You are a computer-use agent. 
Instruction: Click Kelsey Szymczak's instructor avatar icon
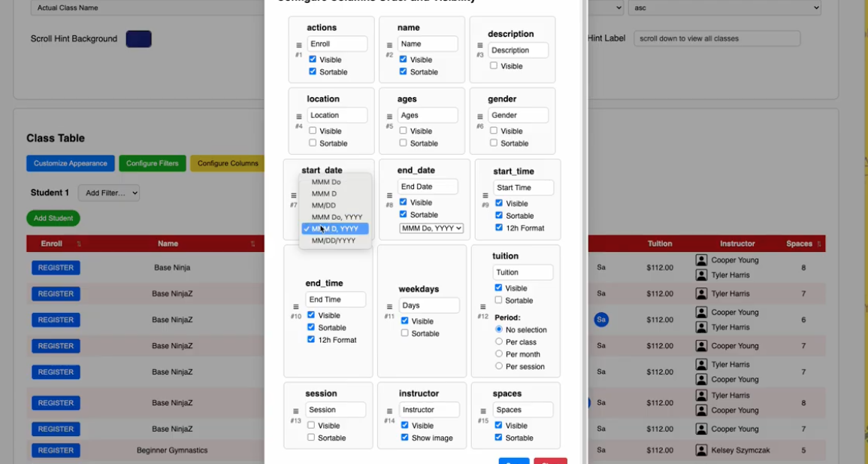701,450
